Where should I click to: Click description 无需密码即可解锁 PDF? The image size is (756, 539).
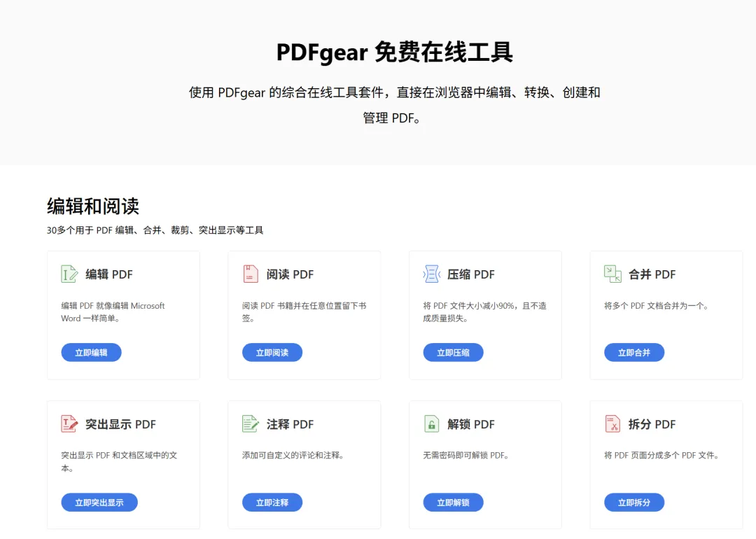click(x=465, y=455)
